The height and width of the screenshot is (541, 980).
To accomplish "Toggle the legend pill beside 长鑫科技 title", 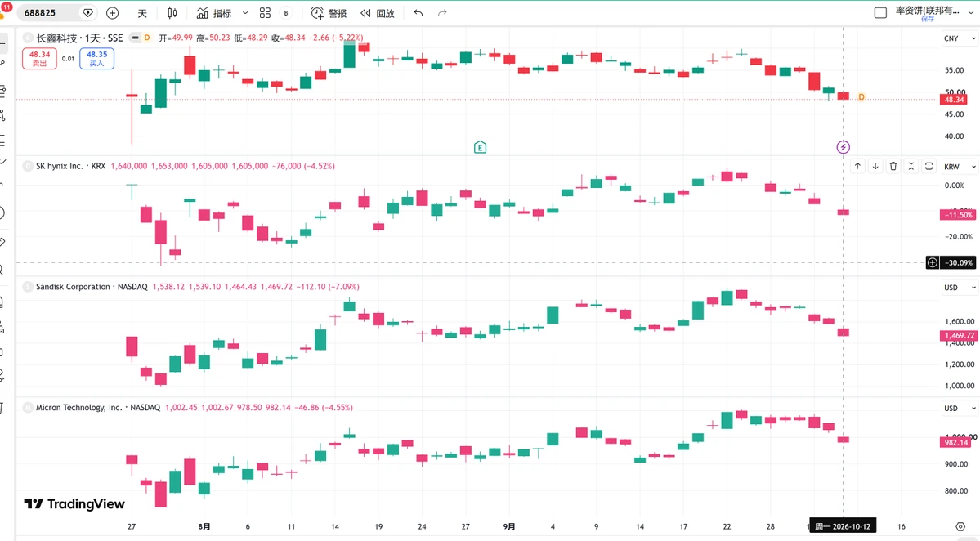I will tap(134, 38).
